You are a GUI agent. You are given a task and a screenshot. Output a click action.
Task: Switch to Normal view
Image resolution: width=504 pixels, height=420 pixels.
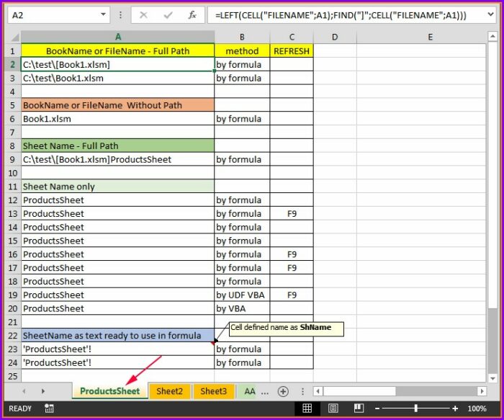click(x=307, y=408)
